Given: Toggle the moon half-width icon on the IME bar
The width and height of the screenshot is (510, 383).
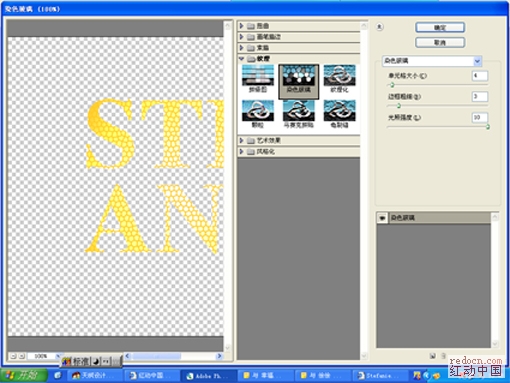Looking at the screenshot, I should click(96, 361).
